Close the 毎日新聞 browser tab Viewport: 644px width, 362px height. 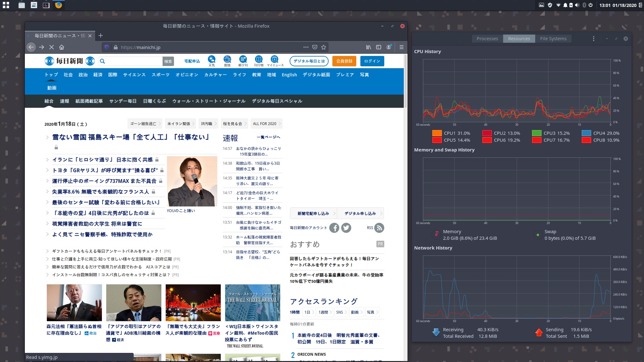click(x=90, y=36)
